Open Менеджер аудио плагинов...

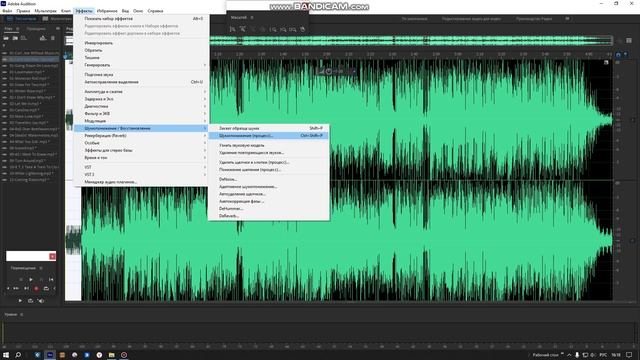tap(141, 182)
